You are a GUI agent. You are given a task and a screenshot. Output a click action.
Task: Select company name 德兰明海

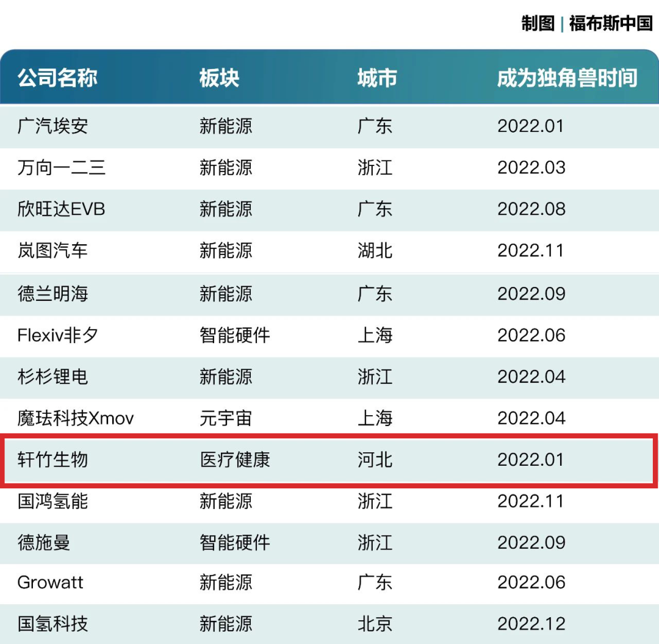click(52, 294)
